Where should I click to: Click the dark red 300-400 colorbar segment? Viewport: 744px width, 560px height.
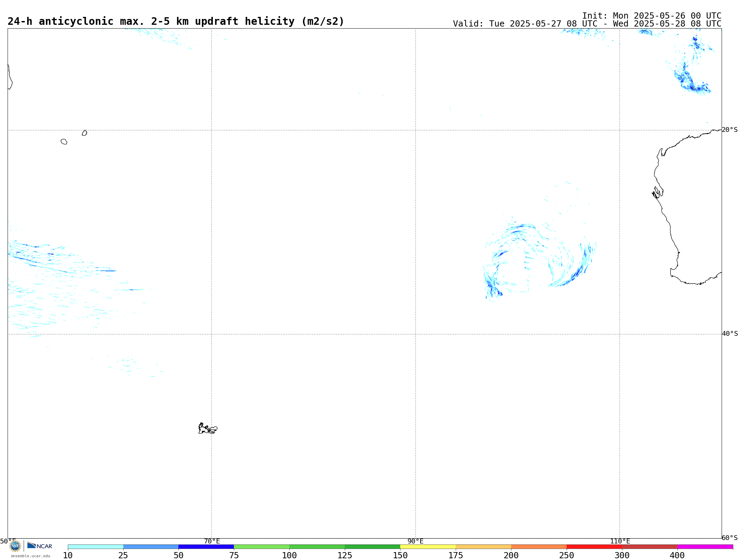(x=650, y=547)
